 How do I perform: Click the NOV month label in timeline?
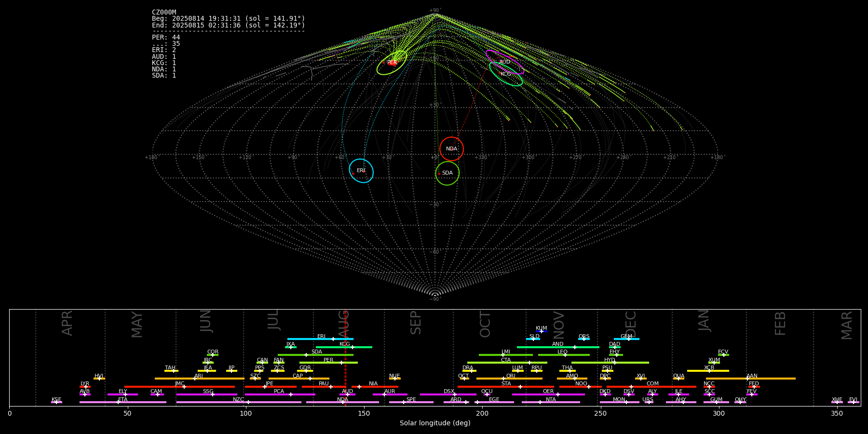click(558, 325)
